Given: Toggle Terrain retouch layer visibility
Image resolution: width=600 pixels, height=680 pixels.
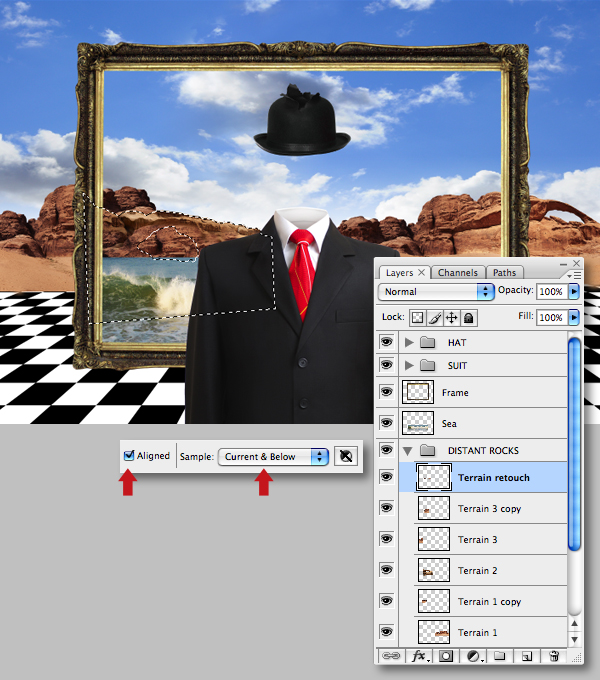Looking at the screenshot, I should pos(386,477).
